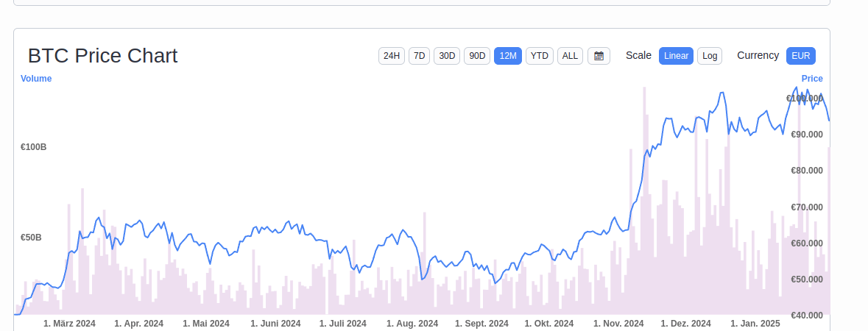The width and height of the screenshot is (868, 331).
Task: Click the €90.000 price axis value
Action: coord(807,135)
